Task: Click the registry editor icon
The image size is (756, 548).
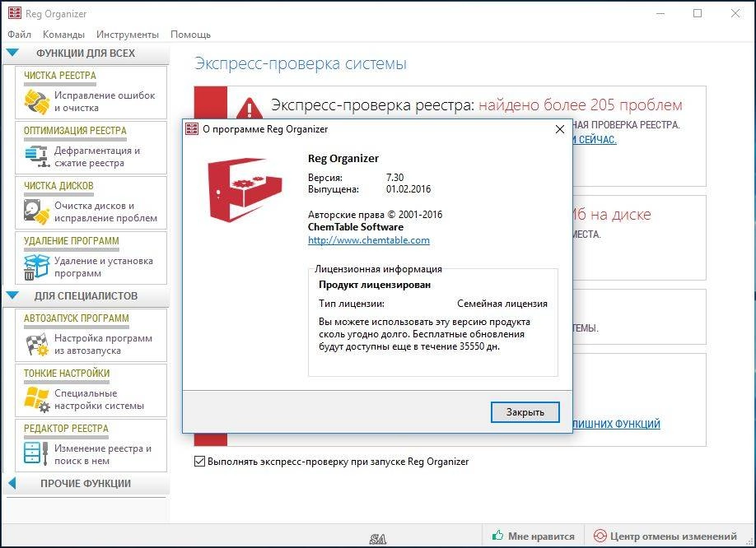Action: pos(36,453)
